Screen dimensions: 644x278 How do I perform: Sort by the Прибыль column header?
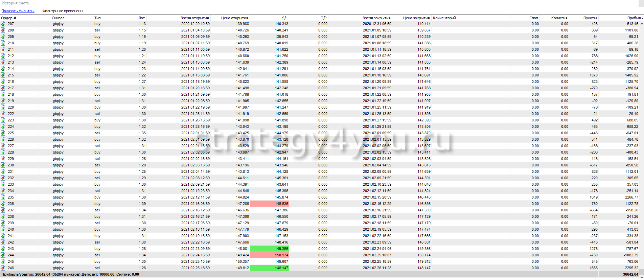(635, 18)
